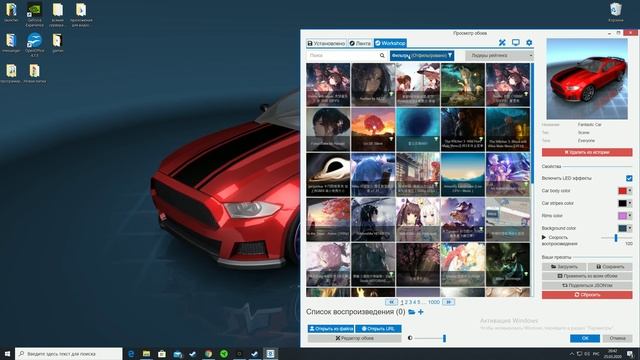The height and width of the screenshot is (360, 640).
Task: Open the blue Фильтры filter button
Action: tap(422, 56)
